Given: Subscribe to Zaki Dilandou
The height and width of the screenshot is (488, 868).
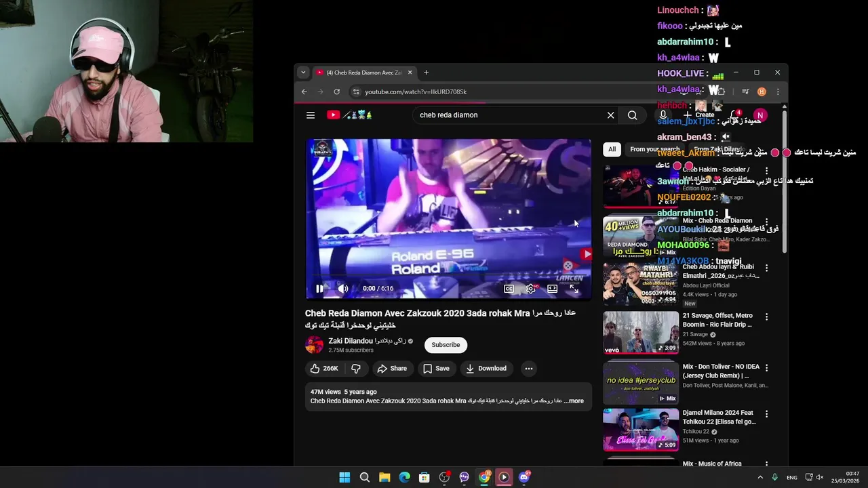Looking at the screenshot, I should 446,345.
